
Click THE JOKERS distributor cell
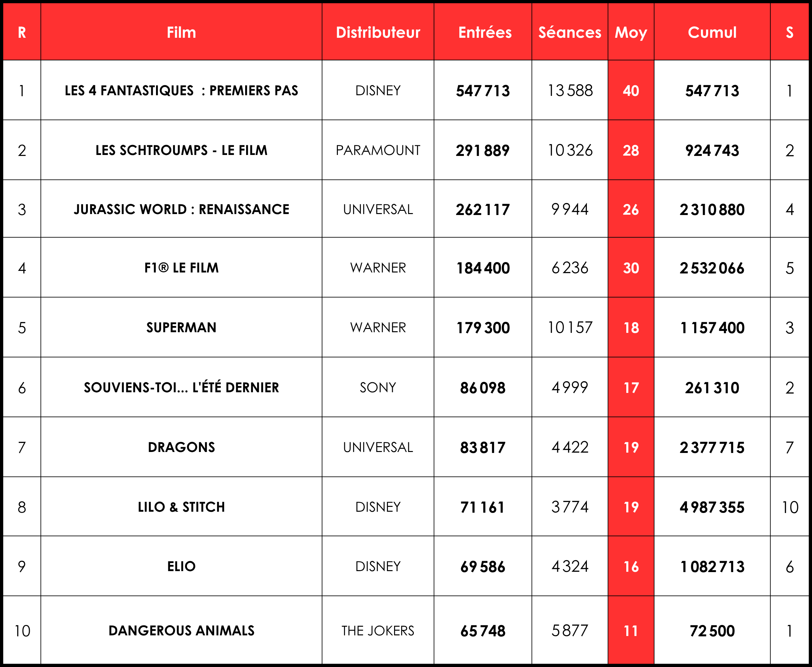(x=378, y=631)
